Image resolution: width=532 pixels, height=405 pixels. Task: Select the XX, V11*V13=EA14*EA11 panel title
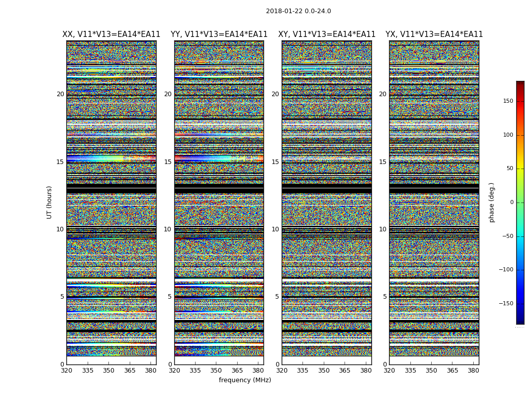coord(111,34)
